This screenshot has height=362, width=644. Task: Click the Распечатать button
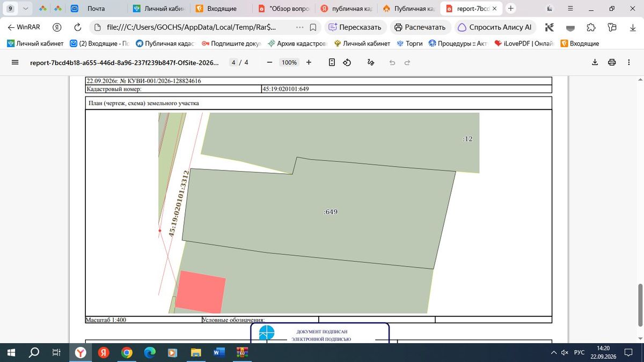point(420,27)
